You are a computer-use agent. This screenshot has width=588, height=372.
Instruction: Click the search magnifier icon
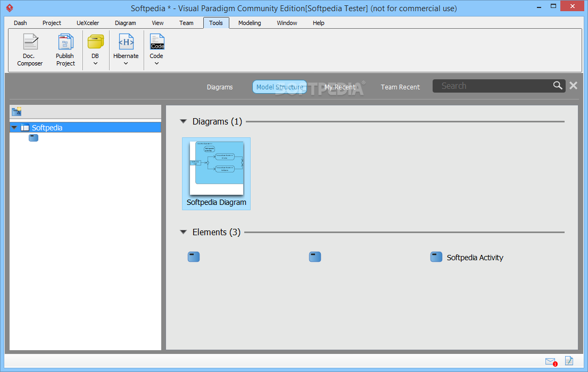[x=558, y=86]
